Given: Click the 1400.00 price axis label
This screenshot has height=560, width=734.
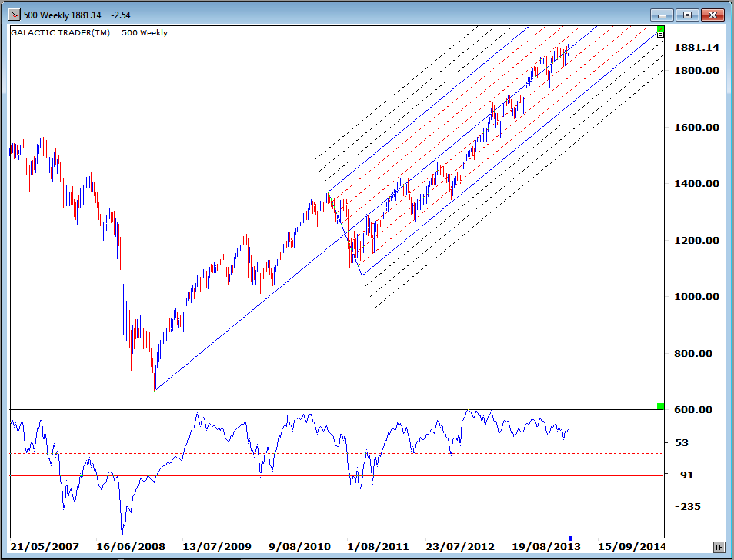Looking at the screenshot, I should click(696, 183).
